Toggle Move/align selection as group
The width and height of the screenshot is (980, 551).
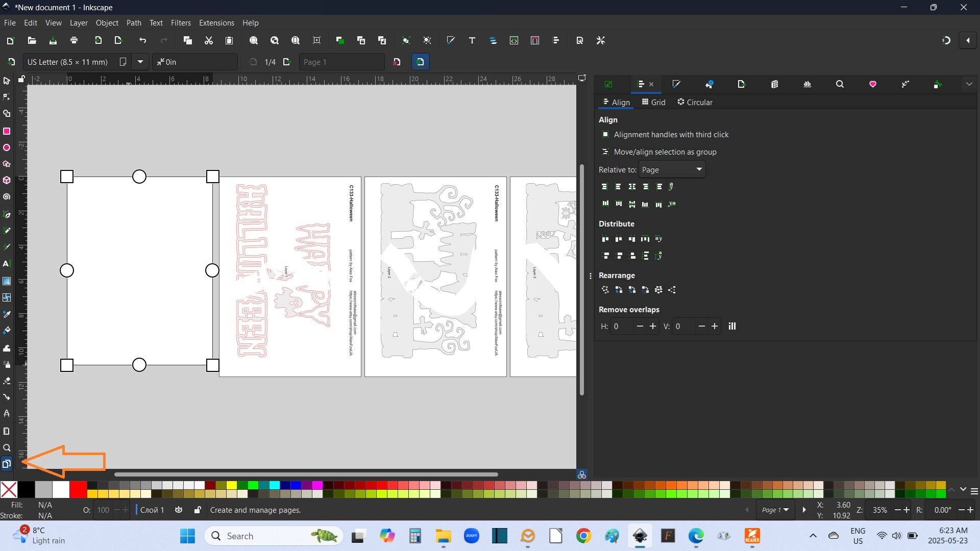(605, 152)
